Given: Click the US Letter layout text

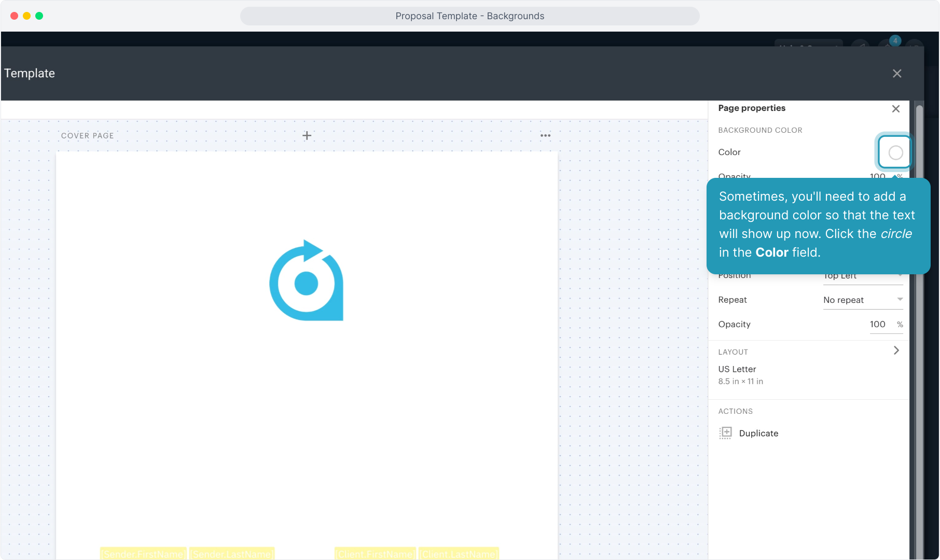Looking at the screenshot, I should click(x=737, y=369).
